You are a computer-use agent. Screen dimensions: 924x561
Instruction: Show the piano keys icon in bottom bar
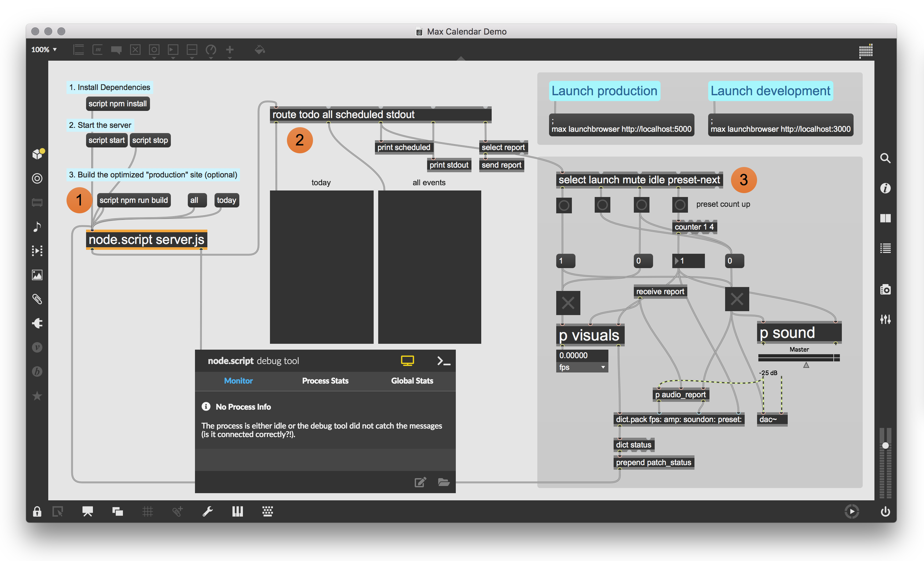(237, 511)
